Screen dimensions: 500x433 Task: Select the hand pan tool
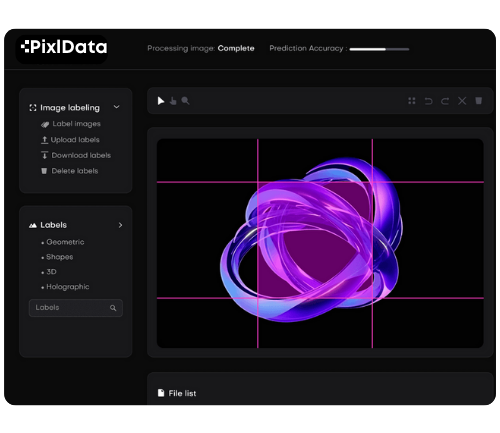point(173,101)
